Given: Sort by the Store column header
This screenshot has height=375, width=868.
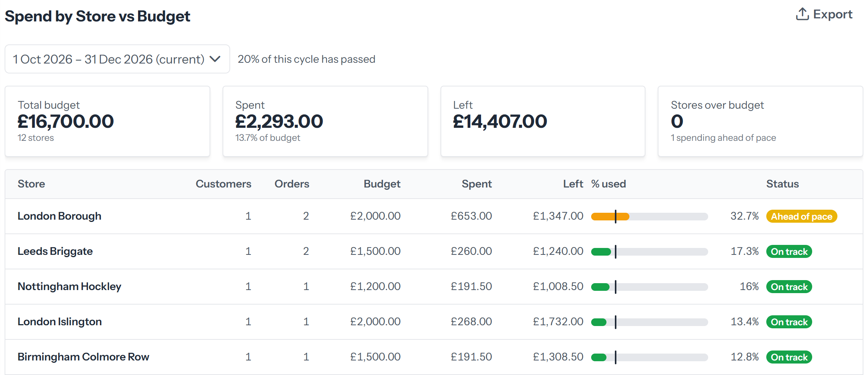Looking at the screenshot, I should 31,184.
